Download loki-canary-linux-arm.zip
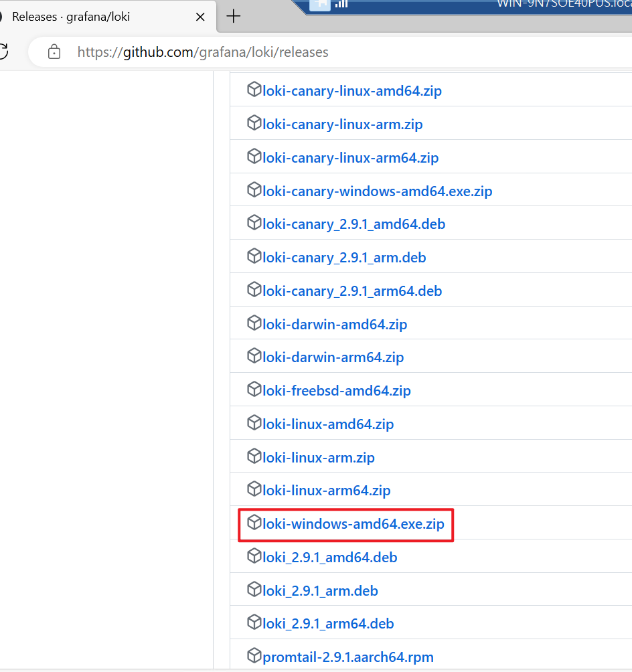 click(343, 124)
